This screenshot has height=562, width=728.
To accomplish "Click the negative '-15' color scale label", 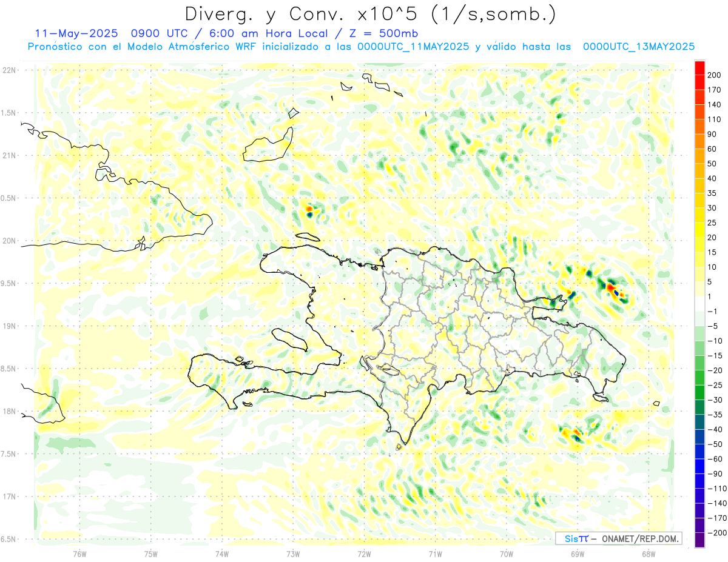I will [x=715, y=356].
